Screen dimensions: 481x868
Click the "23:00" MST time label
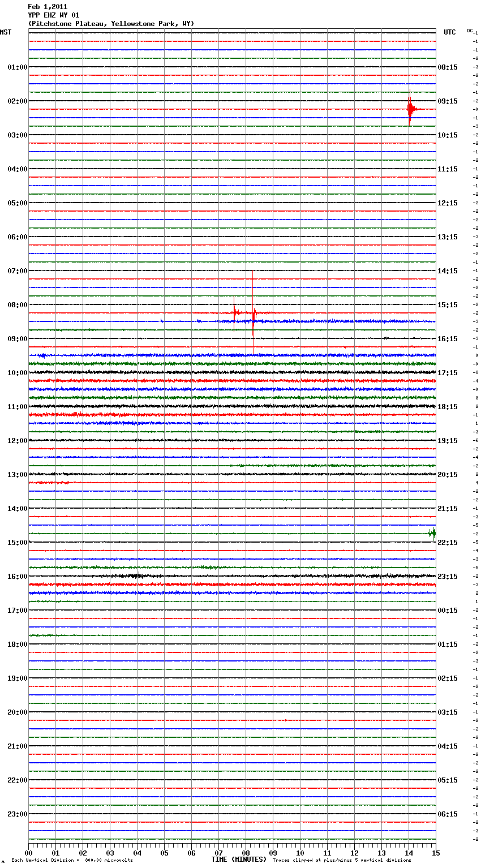click(x=17, y=814)
